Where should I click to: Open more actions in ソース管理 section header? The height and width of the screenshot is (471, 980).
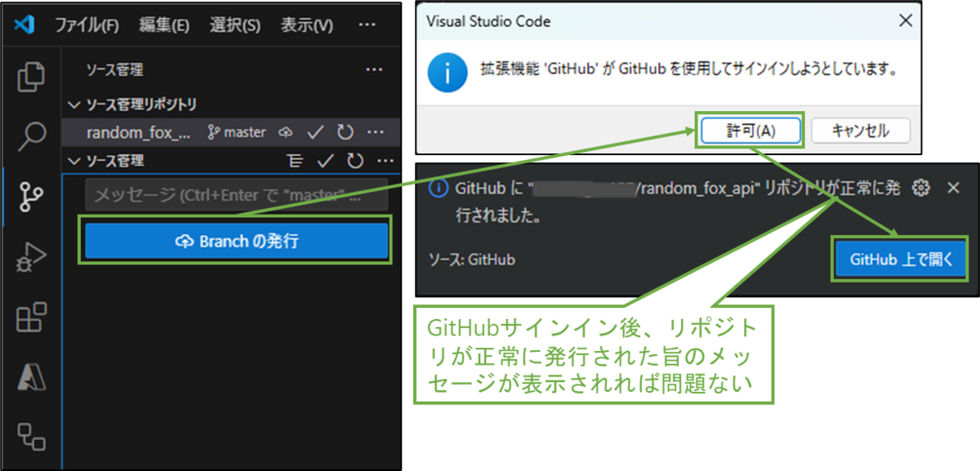[x=385, y=161]
